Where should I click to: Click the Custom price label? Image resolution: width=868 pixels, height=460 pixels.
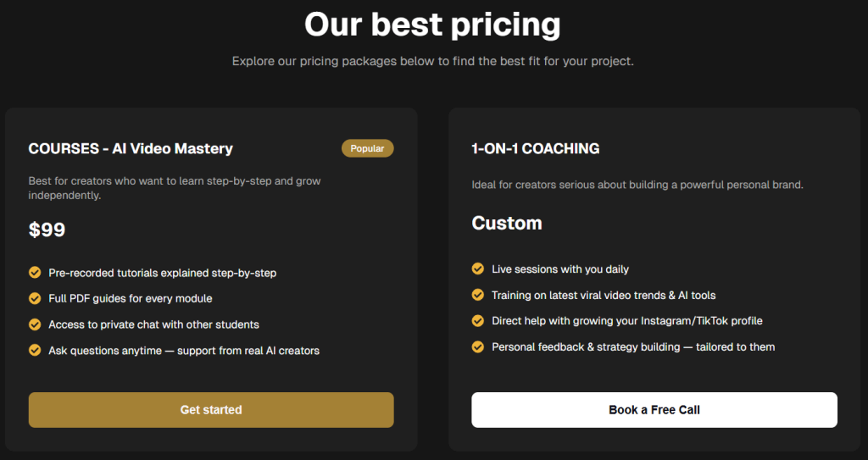tap(507, 224)
